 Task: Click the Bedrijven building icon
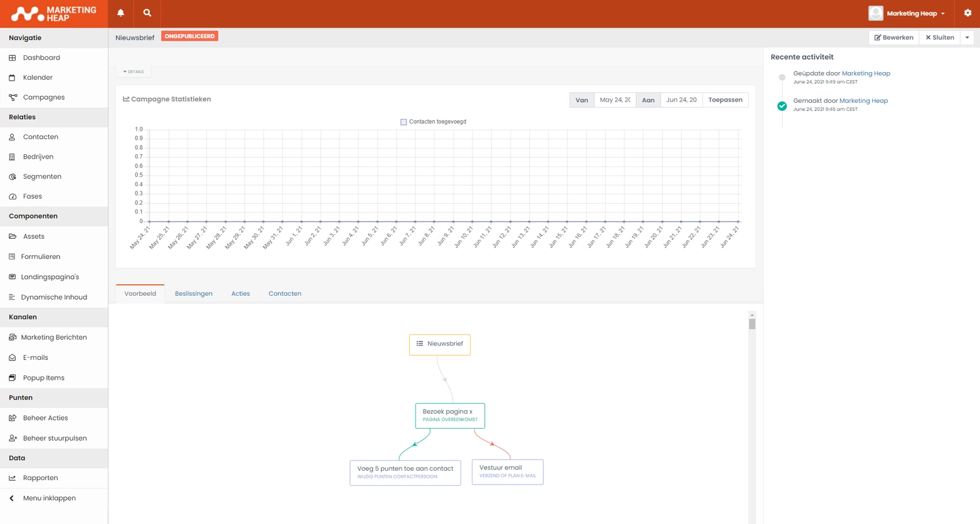pyautogui.click(x=12, y=157)
